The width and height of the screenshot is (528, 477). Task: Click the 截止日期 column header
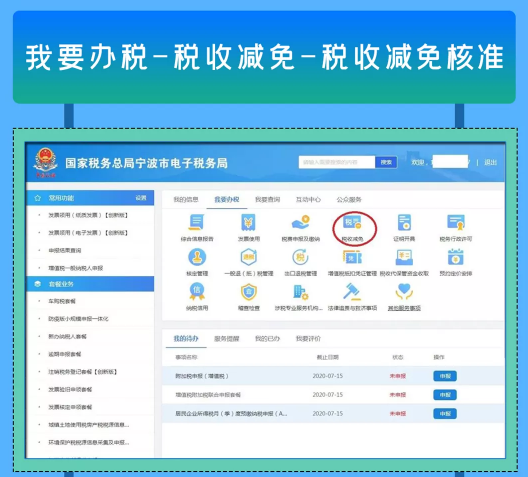tap(327, 357)
